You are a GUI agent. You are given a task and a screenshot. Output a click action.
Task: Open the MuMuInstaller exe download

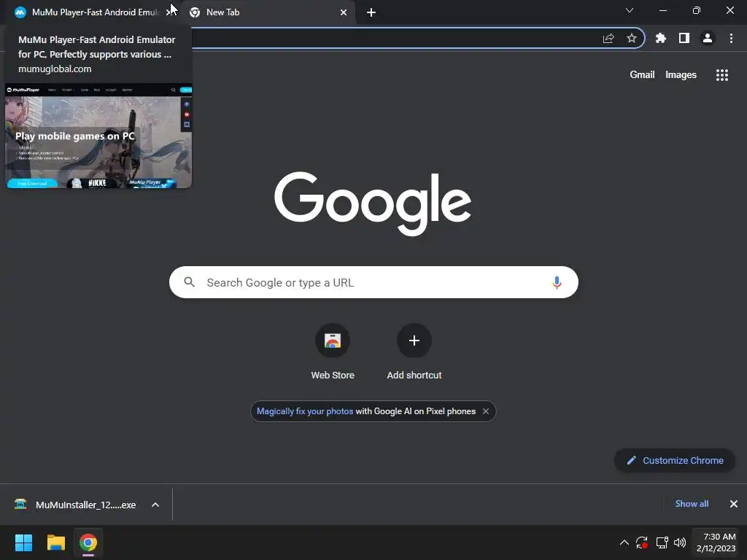(76, 505)
